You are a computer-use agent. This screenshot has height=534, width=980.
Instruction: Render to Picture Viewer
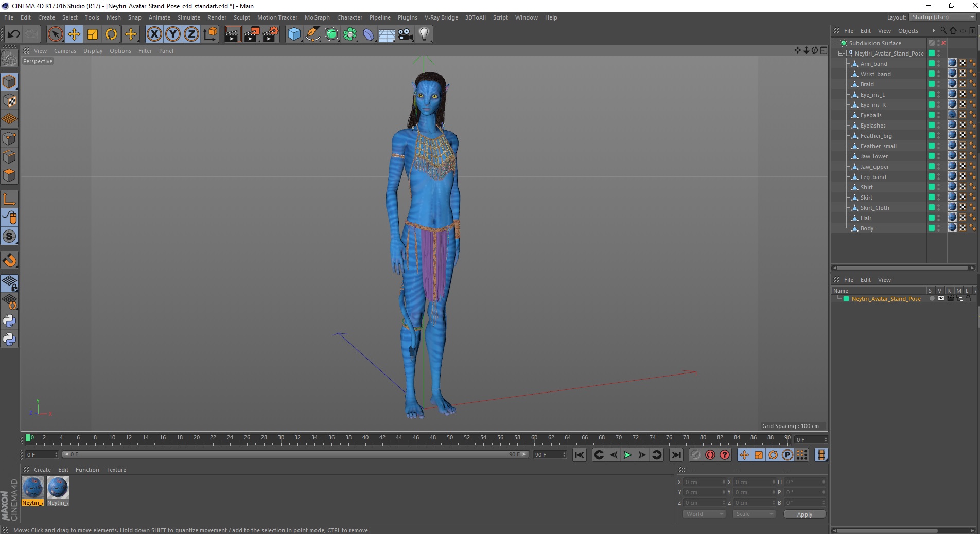252,34
